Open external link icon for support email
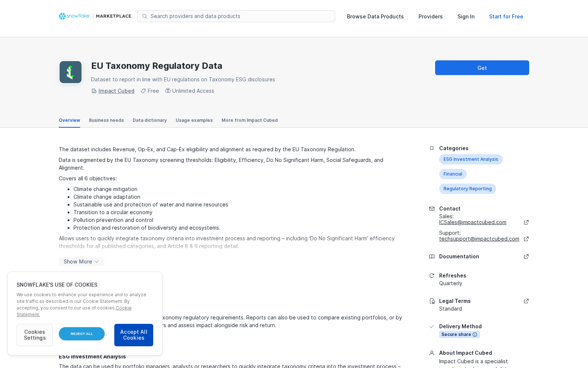Screen dimensions: 588x368 [526, 239]
